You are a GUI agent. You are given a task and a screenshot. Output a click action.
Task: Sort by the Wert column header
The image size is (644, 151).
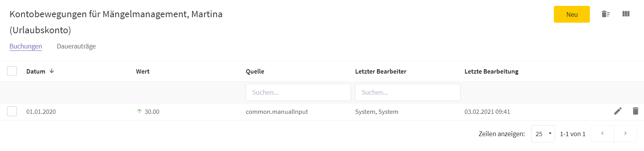coord(143,71)
